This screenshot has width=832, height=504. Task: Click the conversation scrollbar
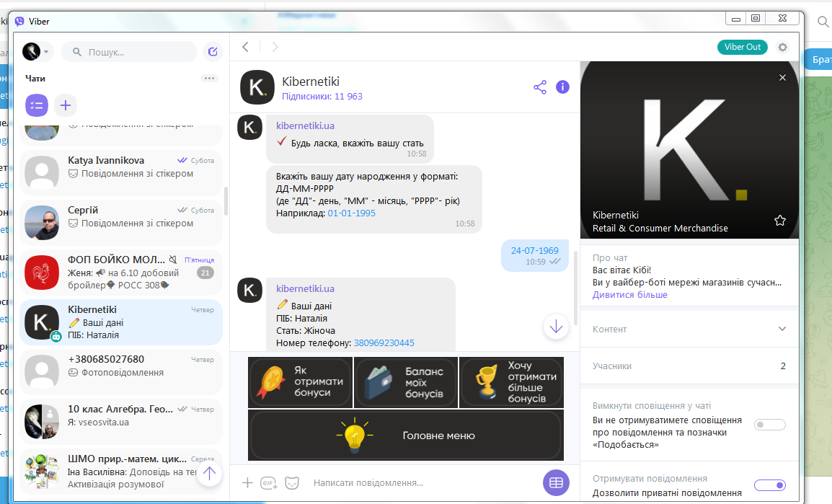(x=576, y=289)
